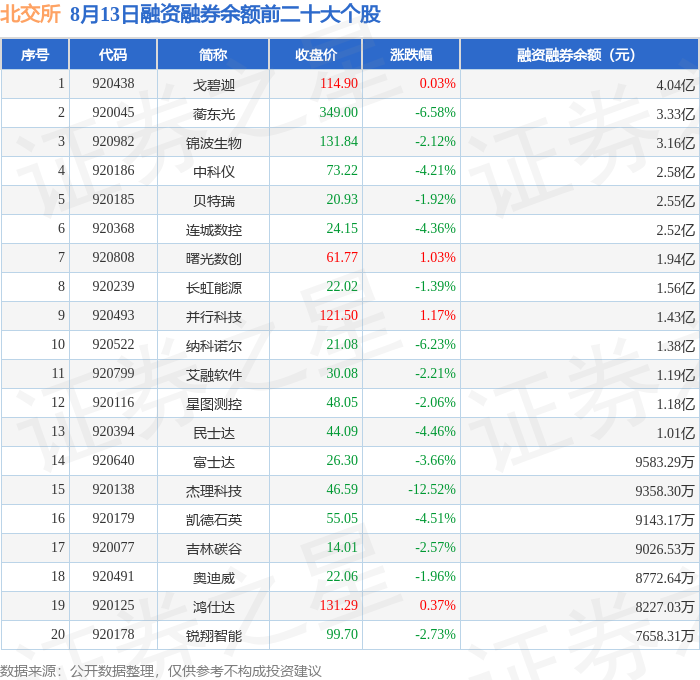Image resolution: width=700 pixels, height=680 pixels.
Task: Click closing price 73.22 for 中科仪
Action: pyautogui.click(x=342, y=171)
